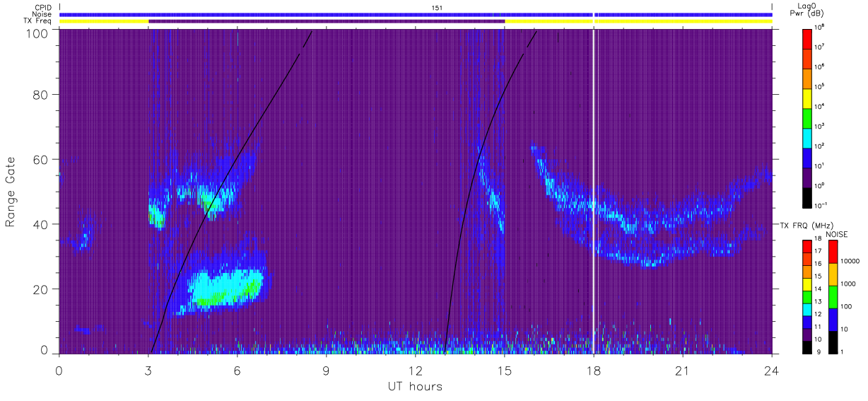The height and width of the screenshot is (401, 868).
Task: Click the blue Noise strip above the plot
Action: coord(416,14)
